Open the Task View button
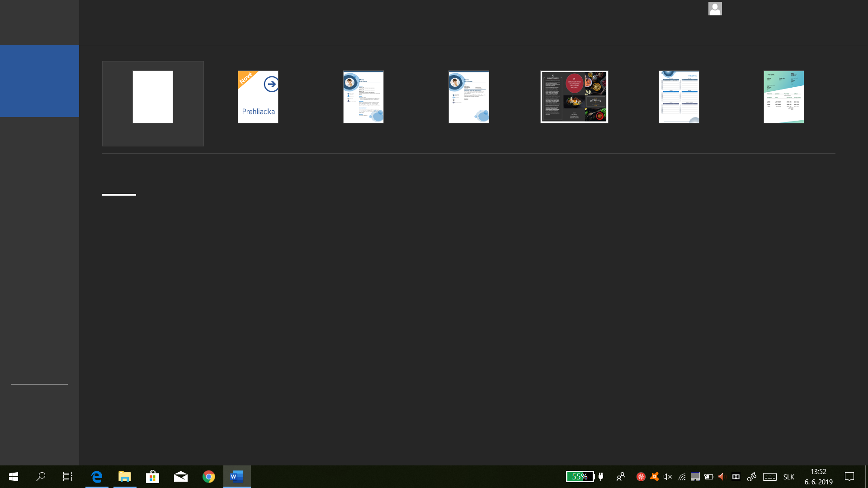The width and height of the screenshot is (868, 488). [68, 477]
